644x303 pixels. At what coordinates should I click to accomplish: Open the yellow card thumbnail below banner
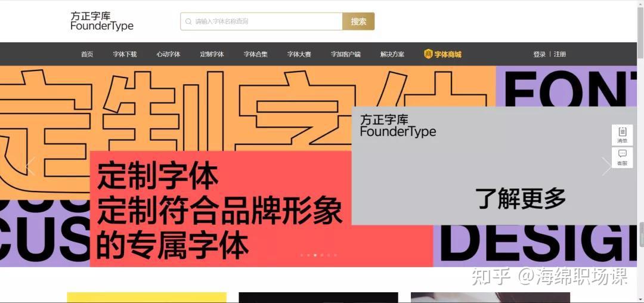(x=147, y=298)
